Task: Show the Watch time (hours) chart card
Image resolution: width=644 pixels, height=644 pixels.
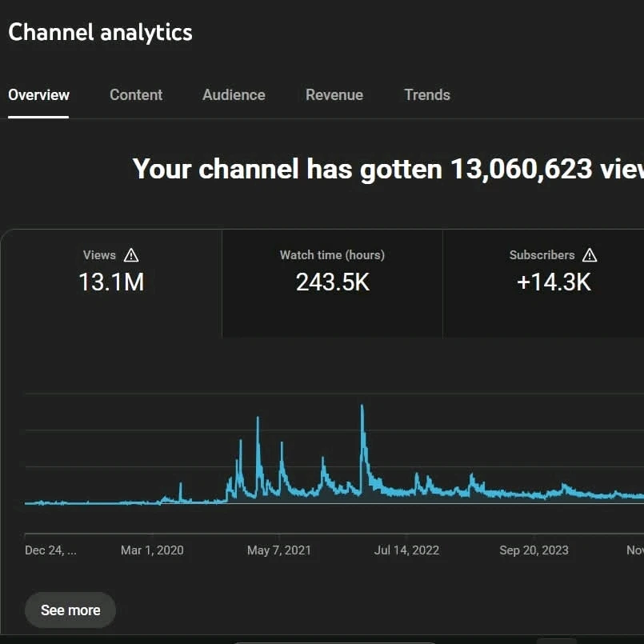Action: 332,270
